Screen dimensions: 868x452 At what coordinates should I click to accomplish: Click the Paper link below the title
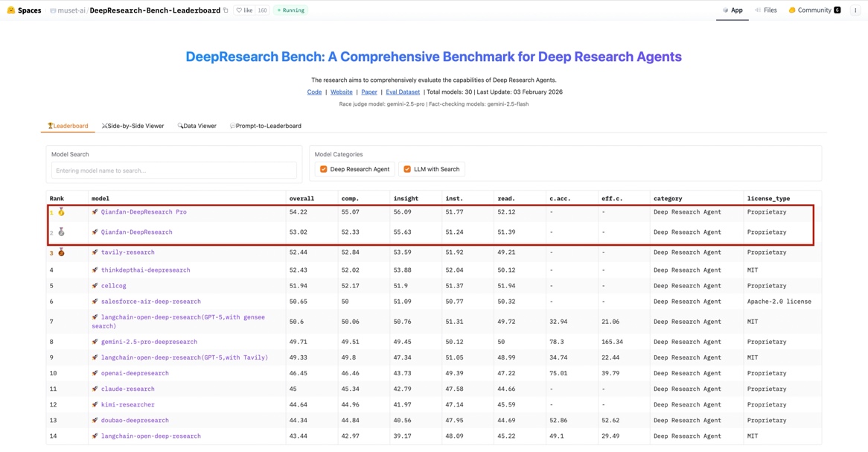(368, 92)
